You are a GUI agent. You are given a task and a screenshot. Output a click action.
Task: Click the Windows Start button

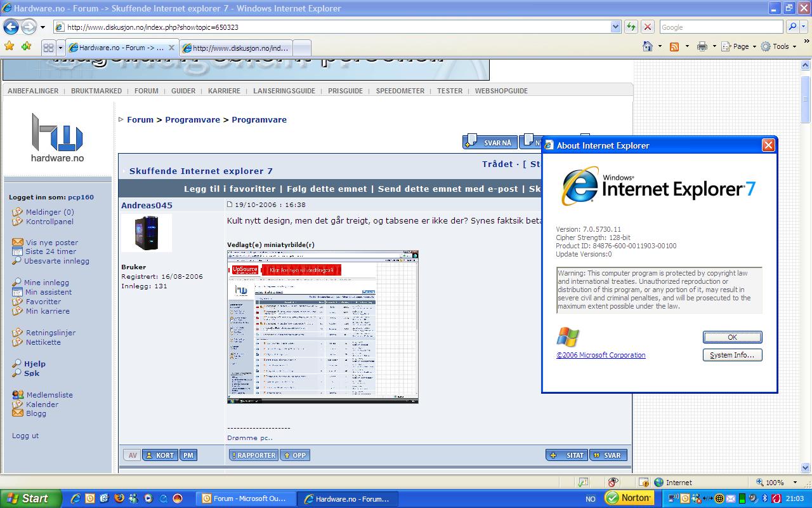[x=31, y=498]
